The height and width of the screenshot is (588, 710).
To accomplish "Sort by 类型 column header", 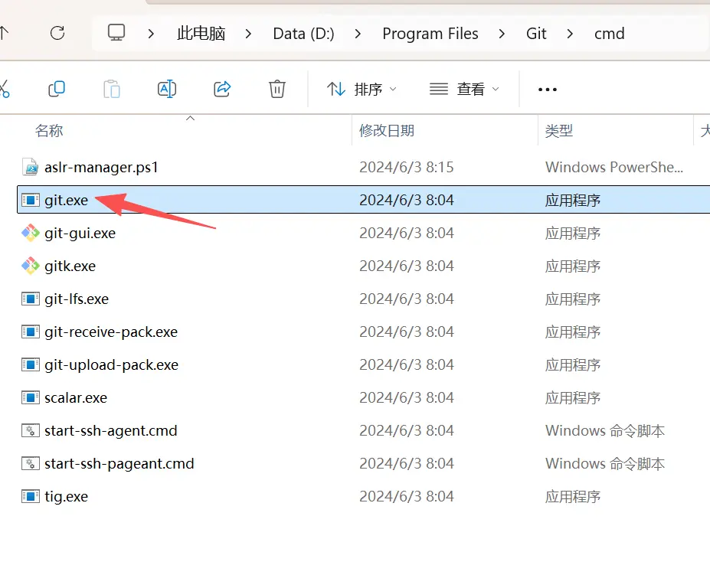I will pos(559,131).
